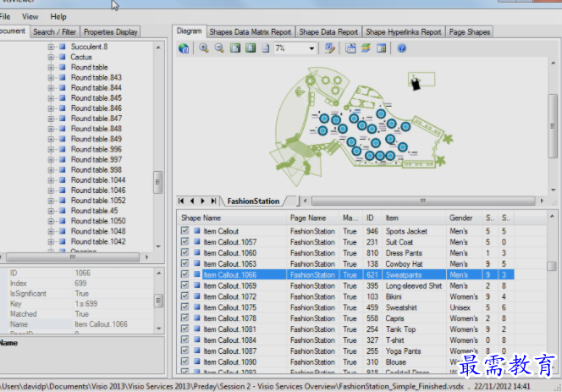Select Round table.1044 in shape tree

pos(98,179)
